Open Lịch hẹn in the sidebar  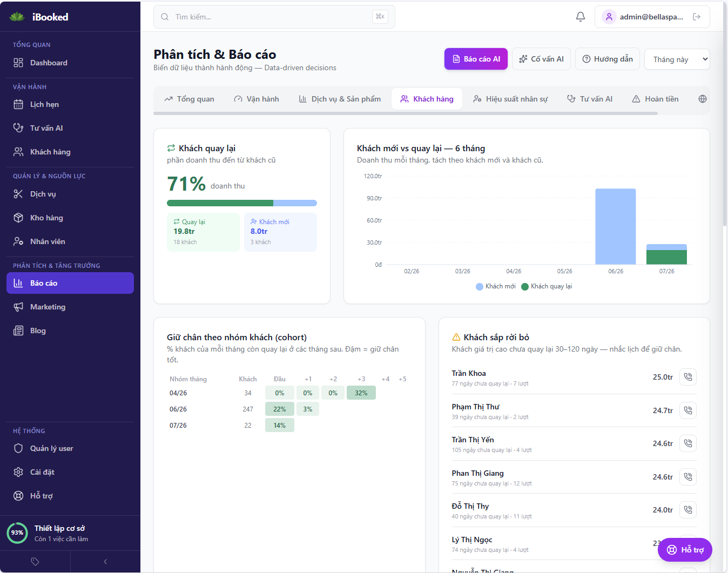click(70, 104)
